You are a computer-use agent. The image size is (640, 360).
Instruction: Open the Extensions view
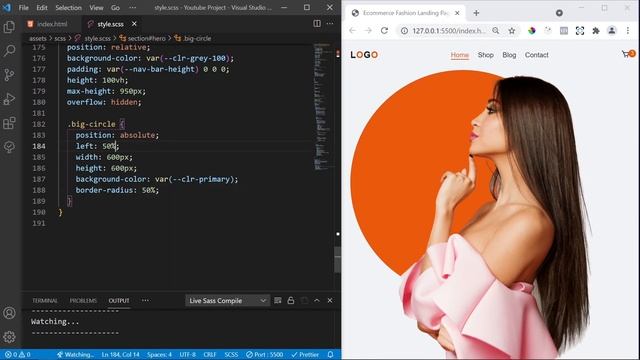point(9,123)
